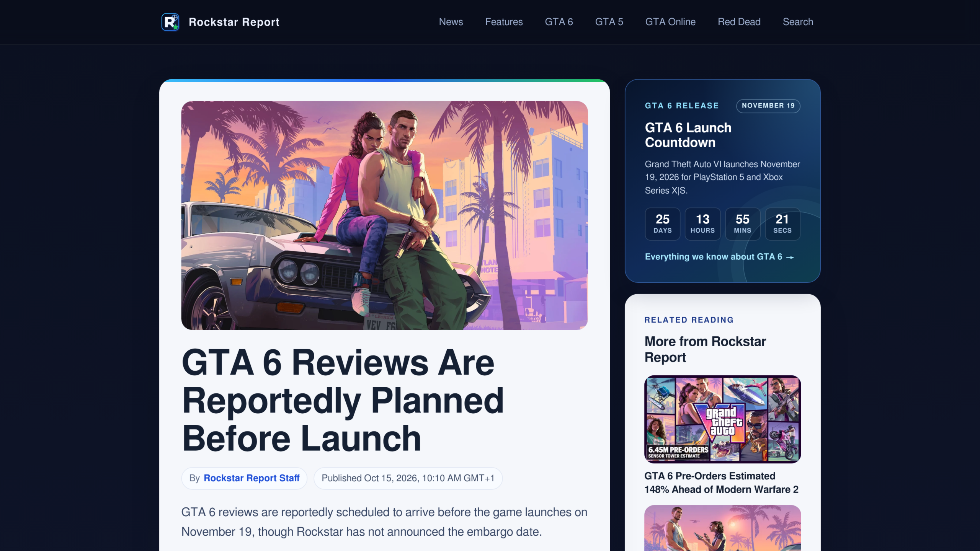Click the 13 HOURS countdown tile
980x551 pixels.
click(x=702, y=224)
